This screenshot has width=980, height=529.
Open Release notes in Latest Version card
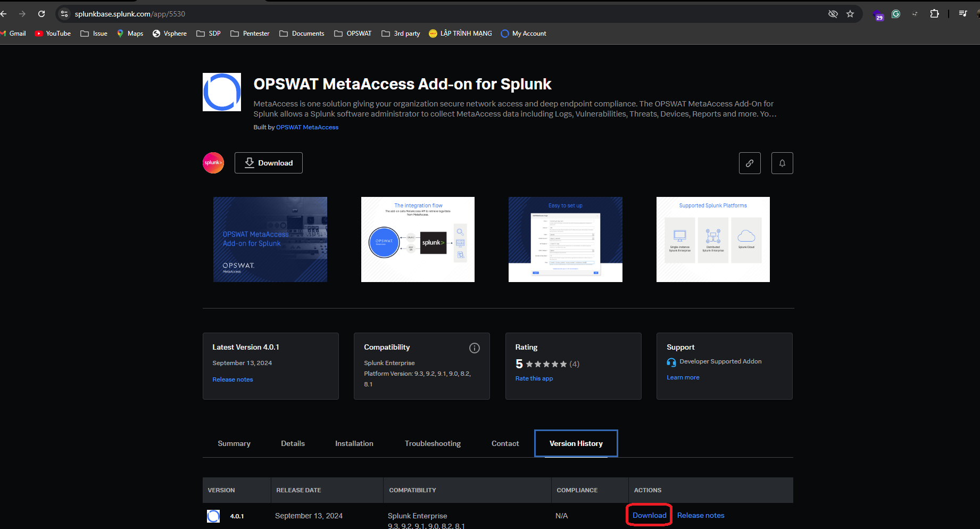pyautogui.click(x=232, y=379)
